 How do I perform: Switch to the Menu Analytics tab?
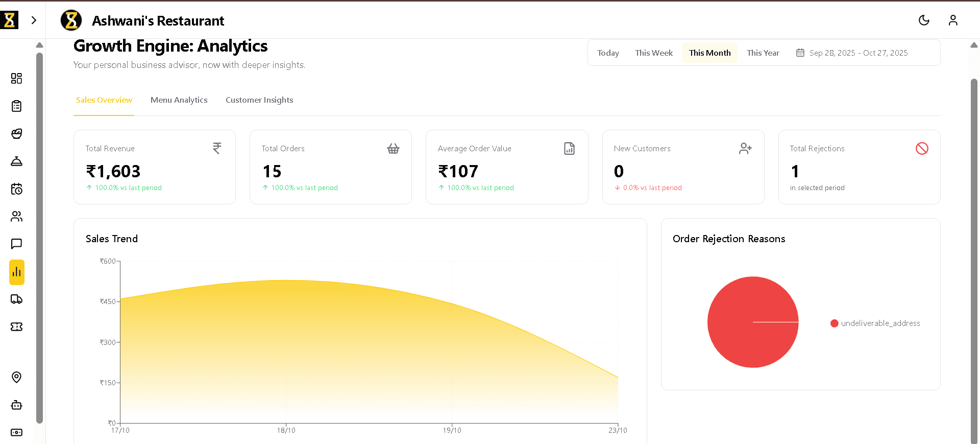click(x=179, y=100)
